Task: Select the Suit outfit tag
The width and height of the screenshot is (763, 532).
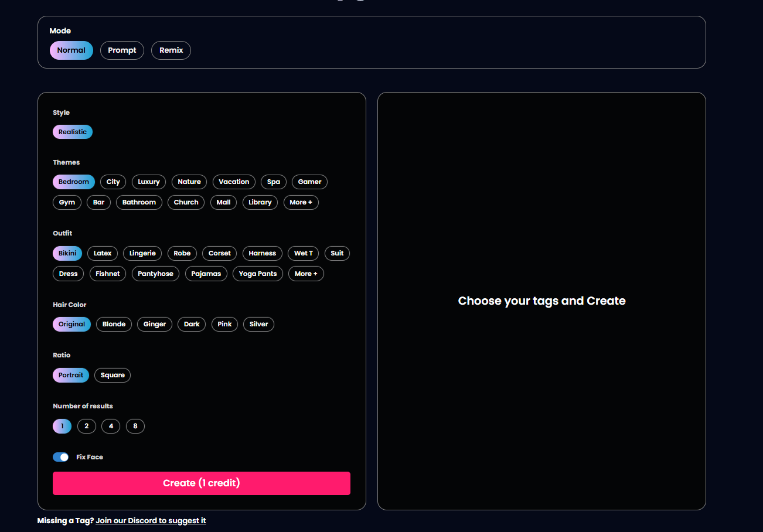Action: [x=337, y=253]
